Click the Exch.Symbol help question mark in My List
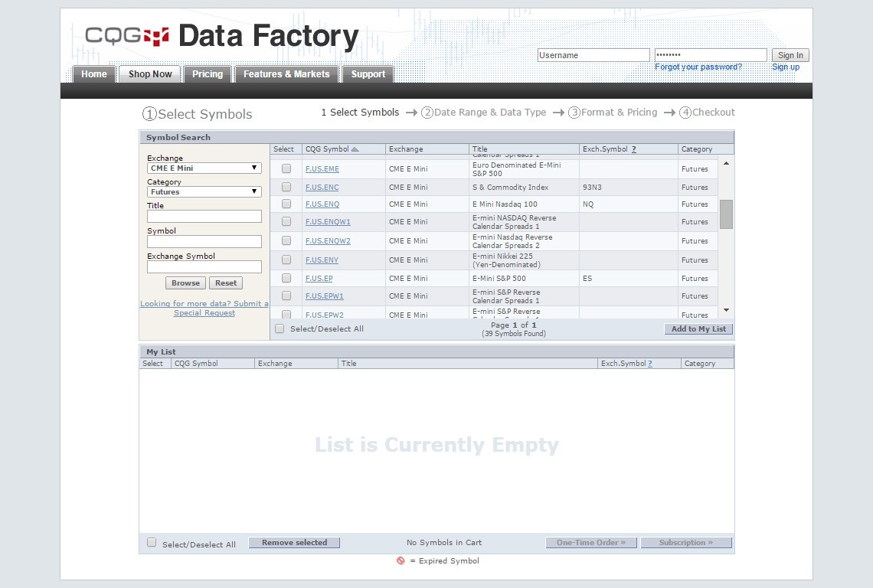 [649, 364]
